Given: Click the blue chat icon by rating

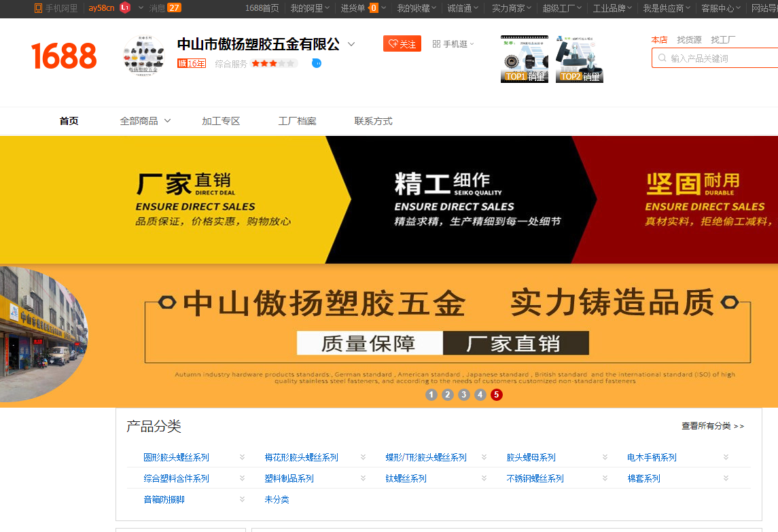Looking at the screenshot, I should pyautogui.click(x=317, y=63).
